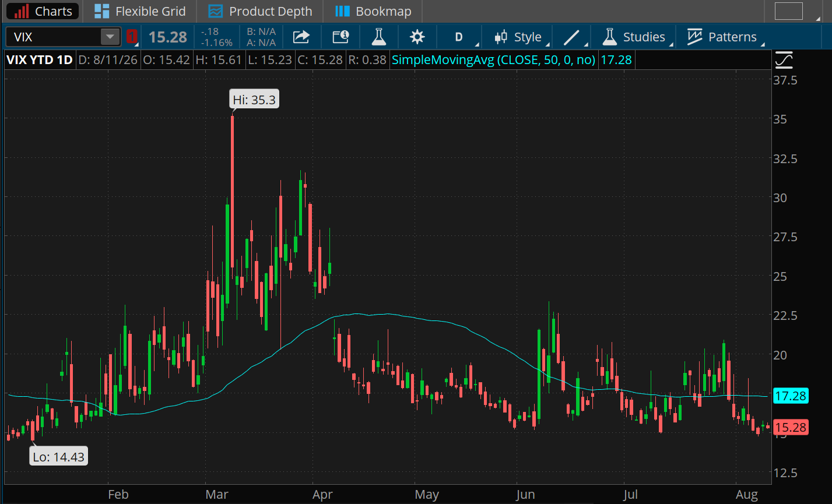Click the red symbol link clipboard icon
Screen dimensions: 832x504
click(x=132, y=37)
